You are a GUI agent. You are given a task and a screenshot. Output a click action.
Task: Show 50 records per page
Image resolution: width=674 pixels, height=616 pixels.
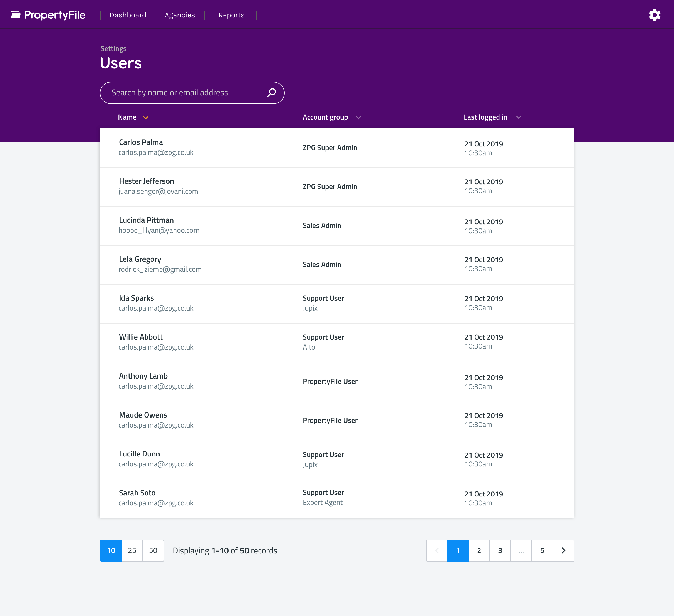(153, 550)
